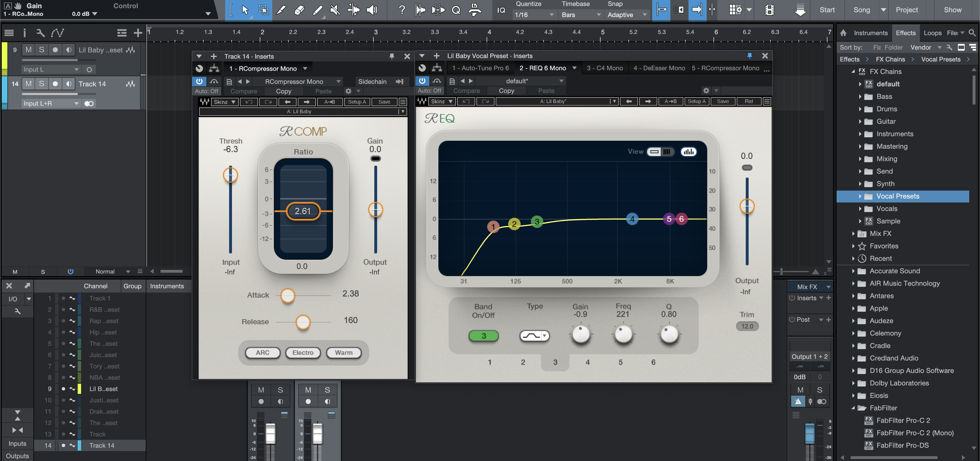Screen dimensions: 980x461
Task: Click the RComp Attack slider knob
Action: tap(288, 295)
